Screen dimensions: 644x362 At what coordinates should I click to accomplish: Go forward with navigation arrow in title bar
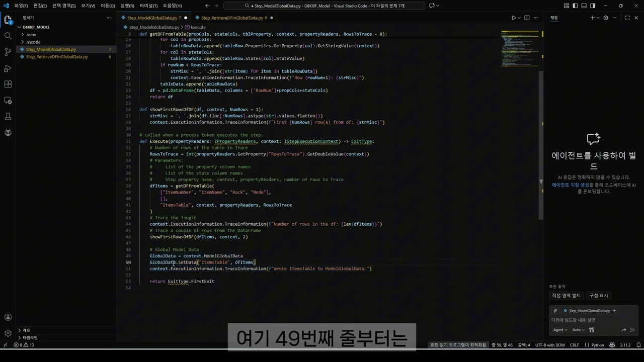click(218, 6)
